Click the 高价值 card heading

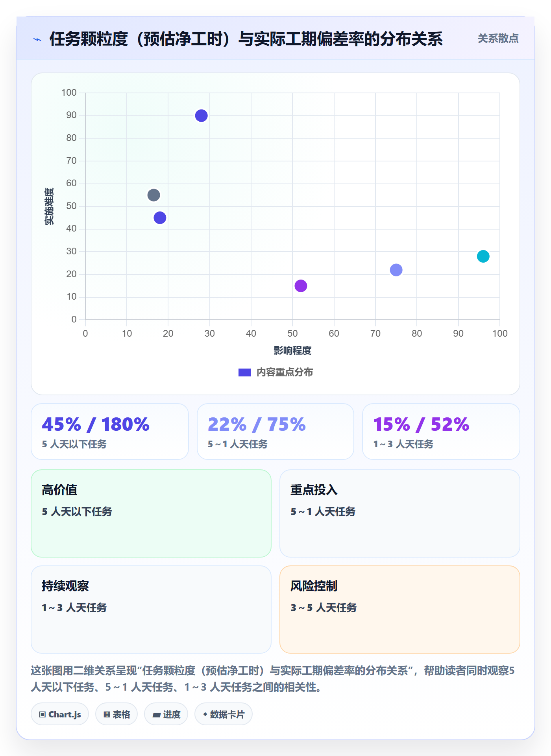pyautogui.click(x=59, y=490)
